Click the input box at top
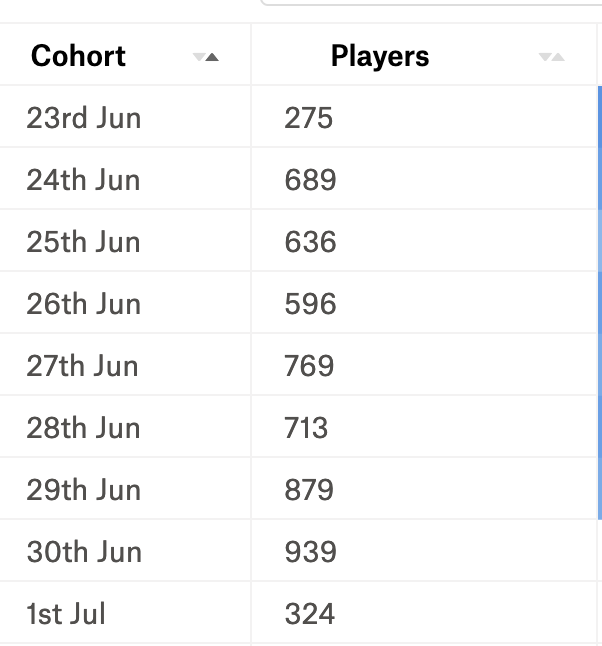The height and width of the screenshot is (646, 602). click(431, 2)
